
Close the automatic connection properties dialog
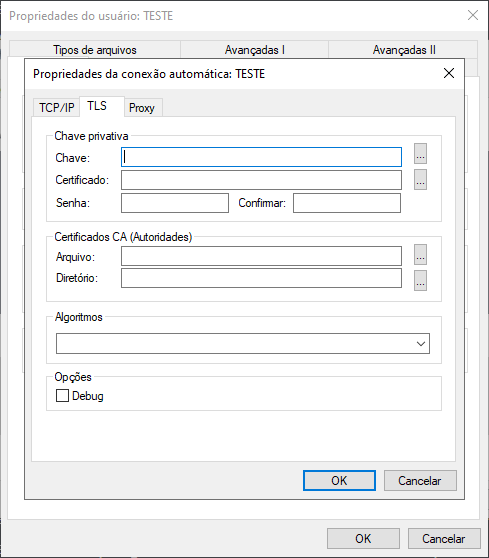coord(449,73)
